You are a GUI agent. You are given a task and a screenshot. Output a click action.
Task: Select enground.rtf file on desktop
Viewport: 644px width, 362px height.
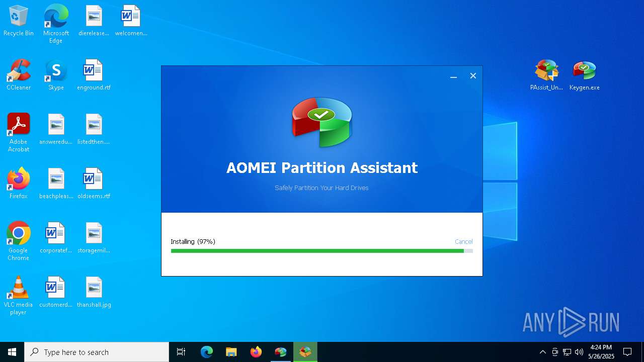click(x=94, y=75)
